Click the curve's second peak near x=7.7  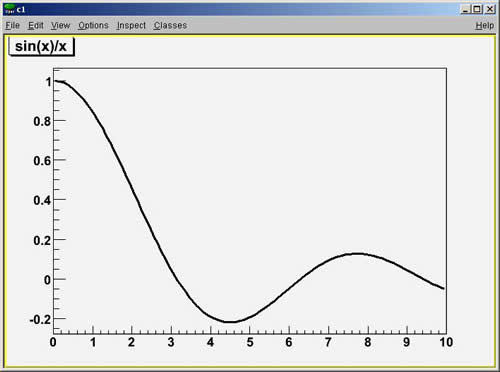[x=357, y=254]
